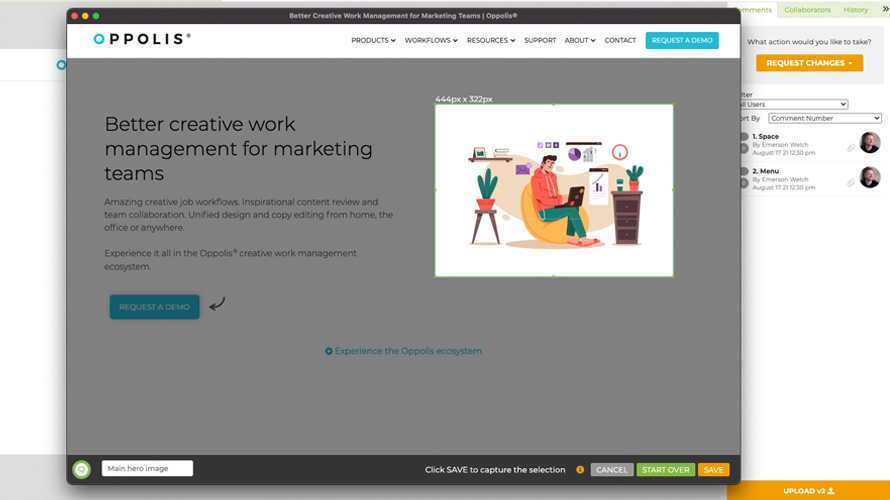Click the Upload v2 button
This screenshot has width=890, height=500.
tap(808, 491)
